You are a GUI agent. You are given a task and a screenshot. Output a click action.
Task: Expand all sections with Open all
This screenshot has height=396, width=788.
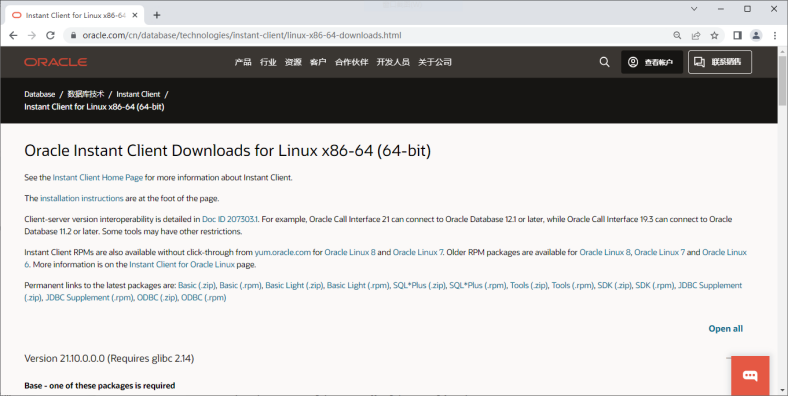(726, 329)
